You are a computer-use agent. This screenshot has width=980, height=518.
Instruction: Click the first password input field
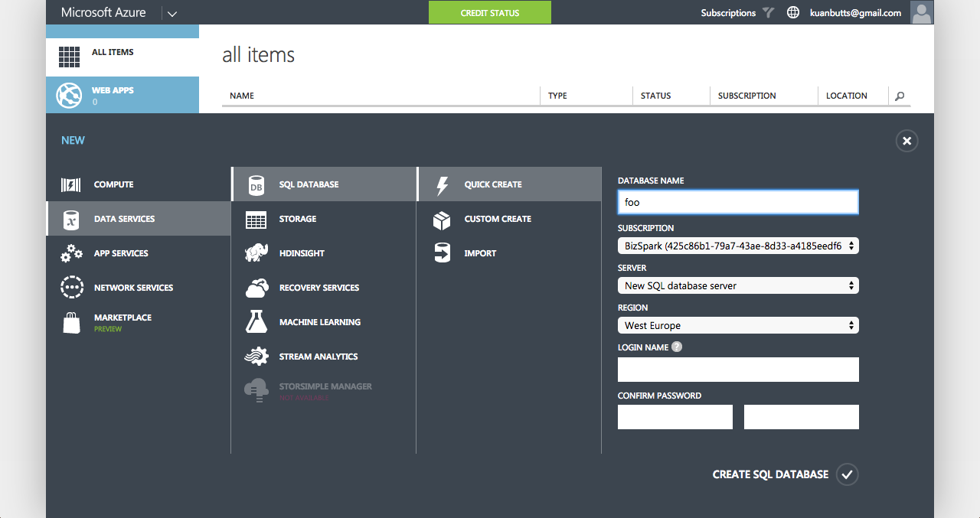(675, 417)
